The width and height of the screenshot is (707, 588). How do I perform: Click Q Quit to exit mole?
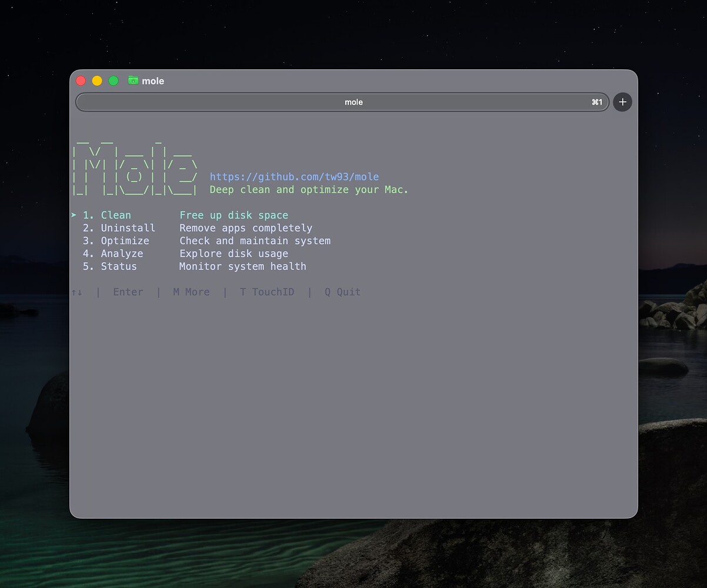343,292
